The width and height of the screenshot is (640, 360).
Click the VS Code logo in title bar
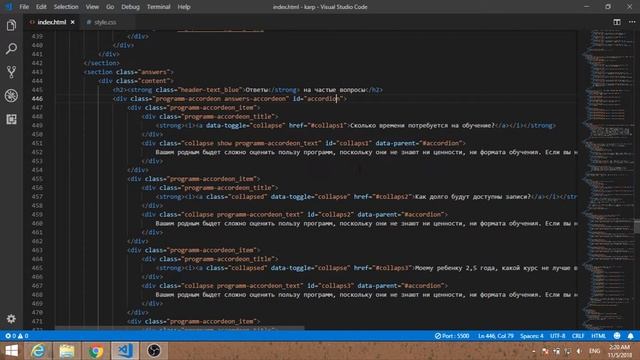coord(8,7)
